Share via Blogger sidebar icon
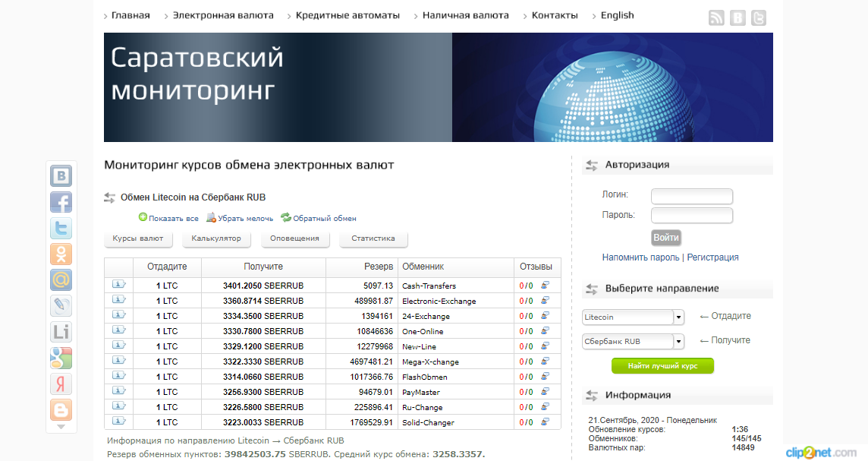Image resolution: width=868 pixels, height=461 pixels. 61,410
